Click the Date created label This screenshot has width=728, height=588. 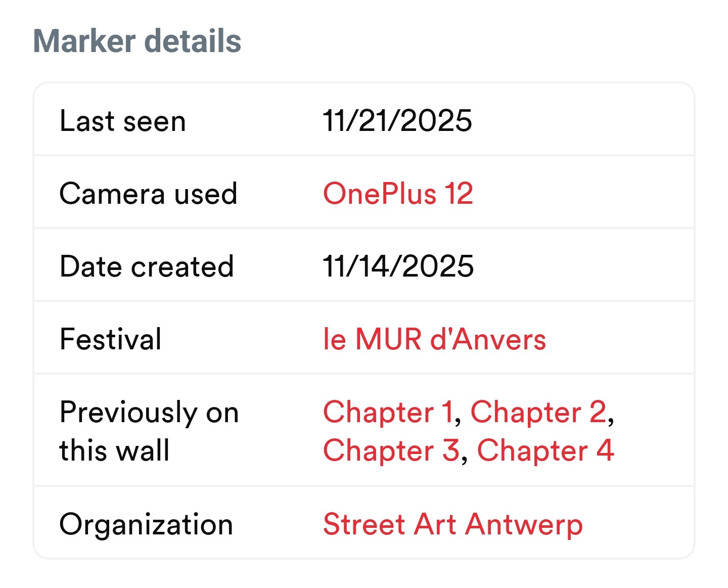click(x=147, y=266)
